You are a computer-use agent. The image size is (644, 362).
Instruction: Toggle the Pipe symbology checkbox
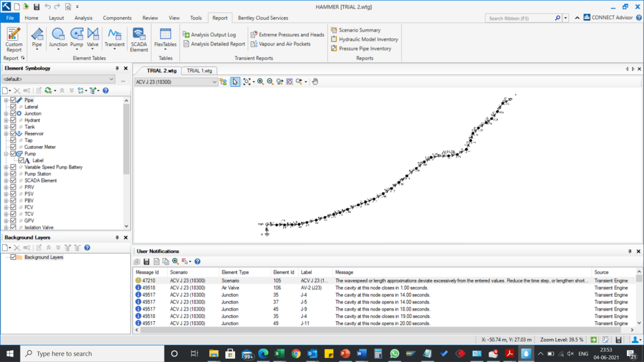[x=13, y=100]
